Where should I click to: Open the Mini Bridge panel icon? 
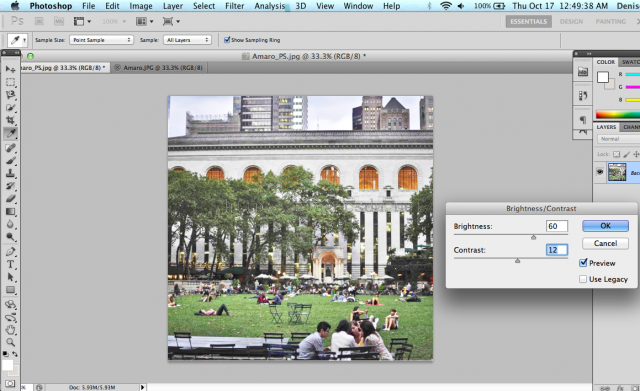tap(582, 72)
